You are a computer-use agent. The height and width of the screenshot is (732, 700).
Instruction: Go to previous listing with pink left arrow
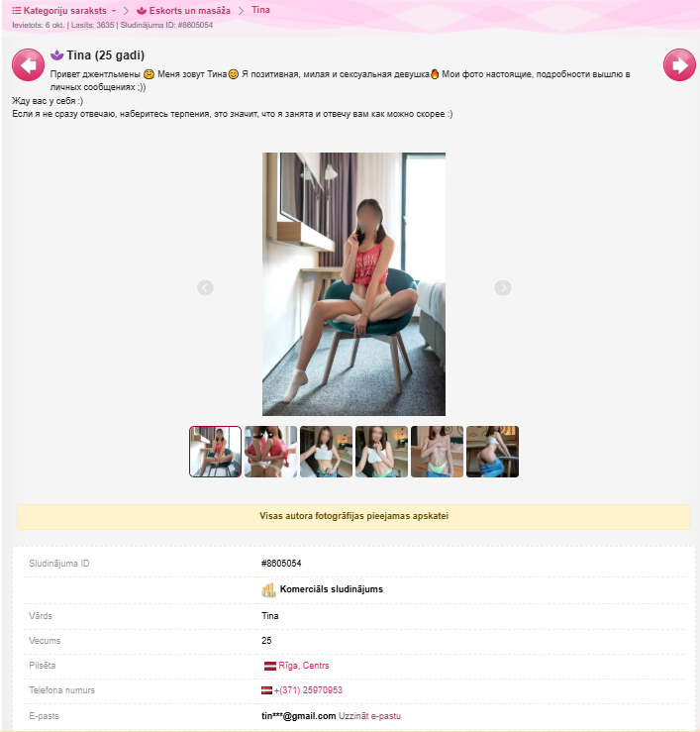click(28, 65)
